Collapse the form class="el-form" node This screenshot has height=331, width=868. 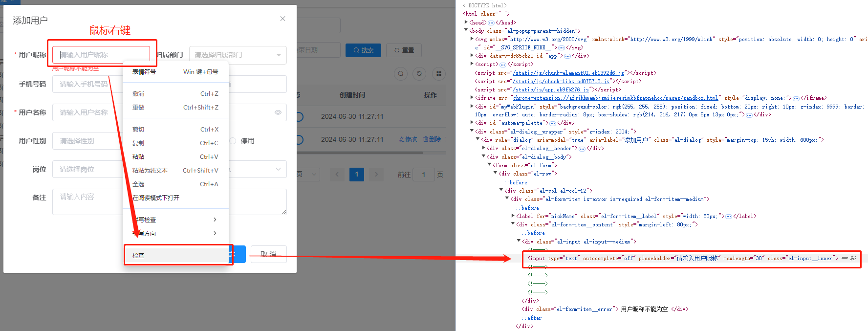coord(489,165)
